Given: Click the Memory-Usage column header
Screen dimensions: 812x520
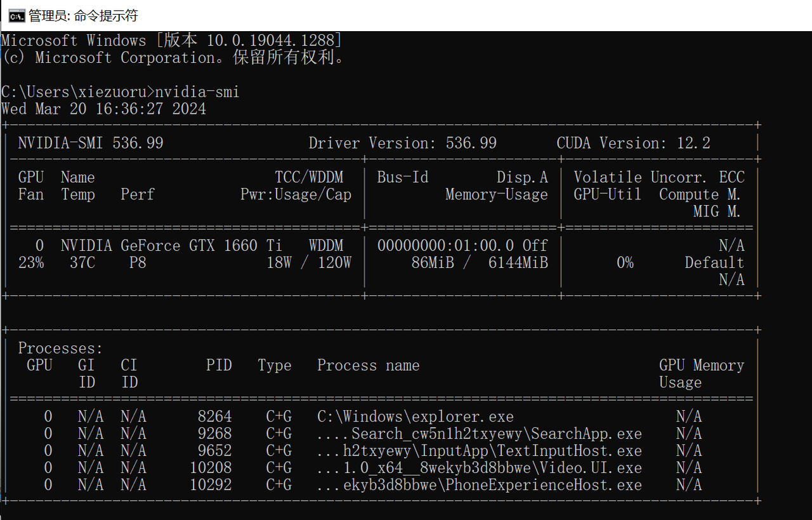Looking at the screenshot, I should pyautogui.click(x=497, y=194).
